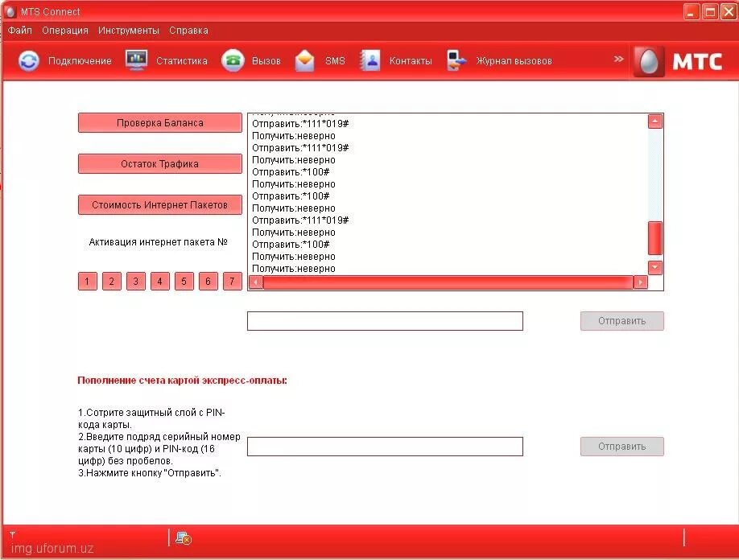Click 'Активация интернет пакета №' label

[x=159, y=242]
